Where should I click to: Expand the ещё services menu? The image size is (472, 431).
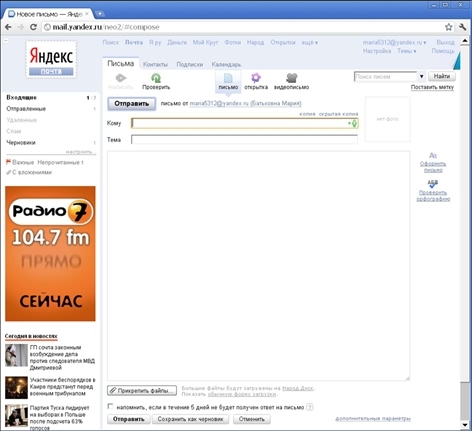[x=310, y=43]
